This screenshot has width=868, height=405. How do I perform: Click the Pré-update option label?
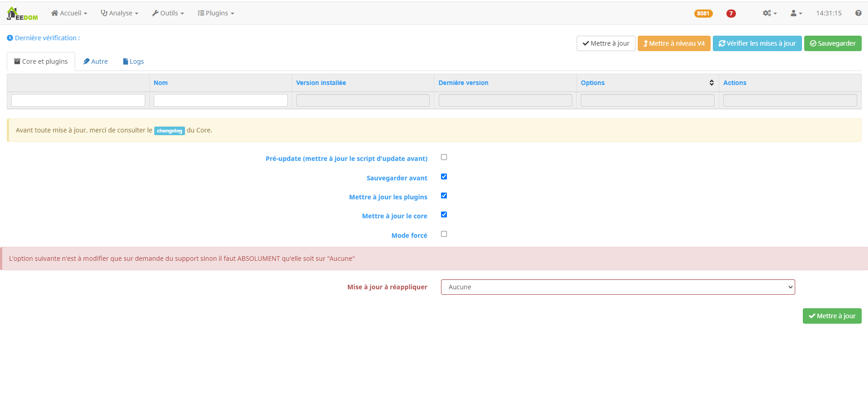[346, 159]
